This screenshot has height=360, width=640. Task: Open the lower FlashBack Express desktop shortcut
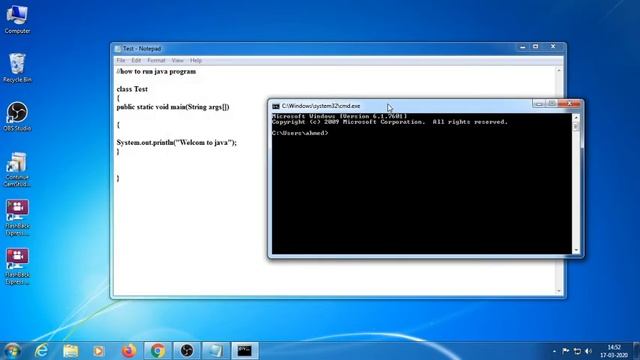(17, 267)
